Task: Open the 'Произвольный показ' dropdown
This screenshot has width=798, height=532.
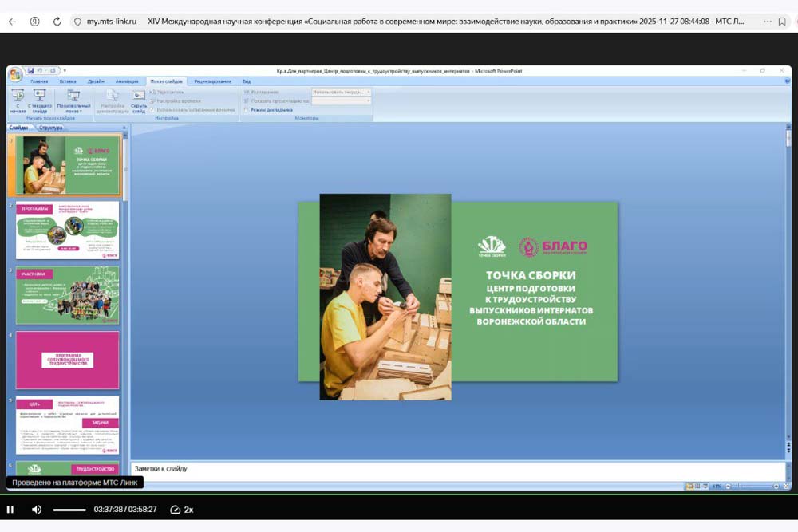Action: 73,105
